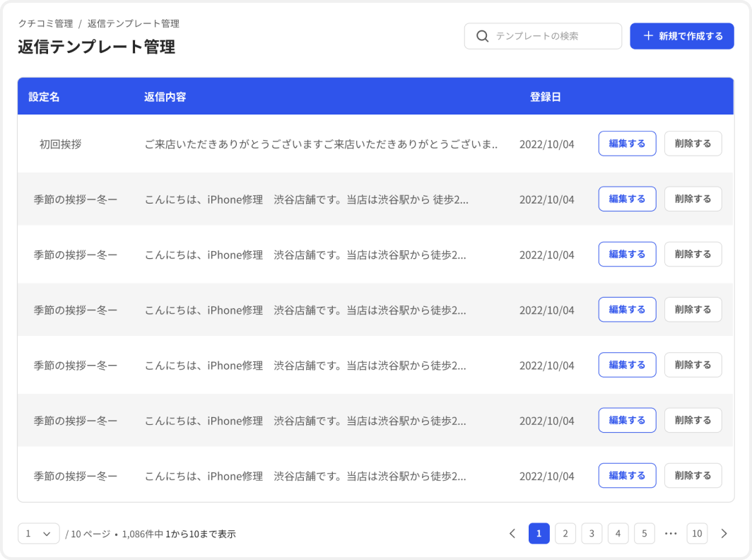Click the chevron on the page selector

tap(47, 533)
